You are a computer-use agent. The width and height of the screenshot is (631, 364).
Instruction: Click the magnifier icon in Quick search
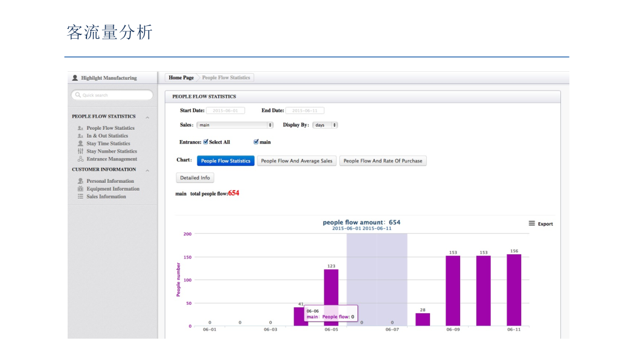78,95
